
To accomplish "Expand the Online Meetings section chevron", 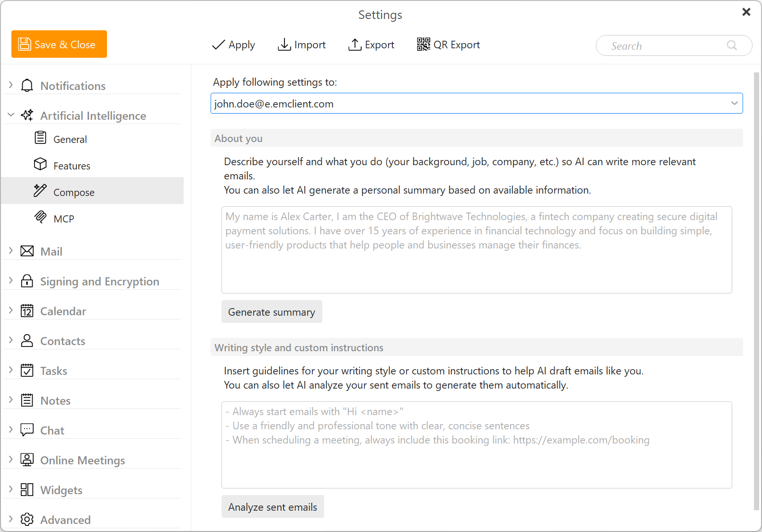I will tap(11, 459).
